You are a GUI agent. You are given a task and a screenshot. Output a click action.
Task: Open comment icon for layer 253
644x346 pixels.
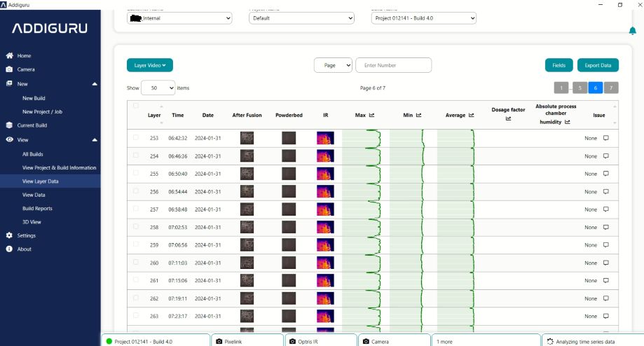[x=606, y=138]
